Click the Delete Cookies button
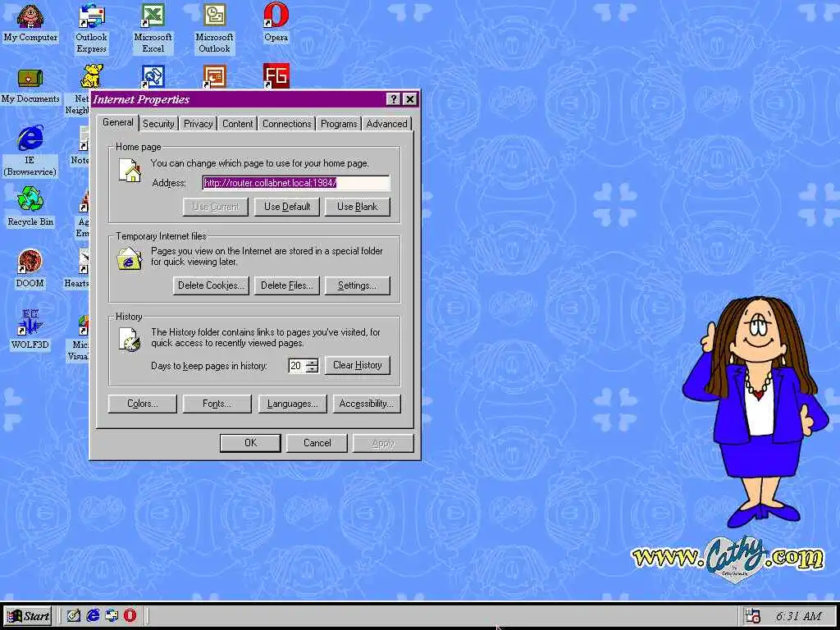 [211, 285]
